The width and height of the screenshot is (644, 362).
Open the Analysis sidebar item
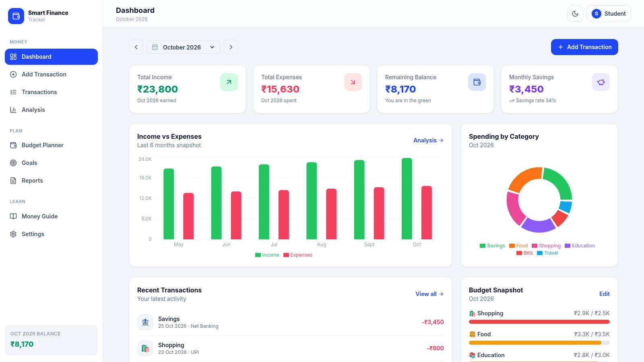tap(51, 110)
